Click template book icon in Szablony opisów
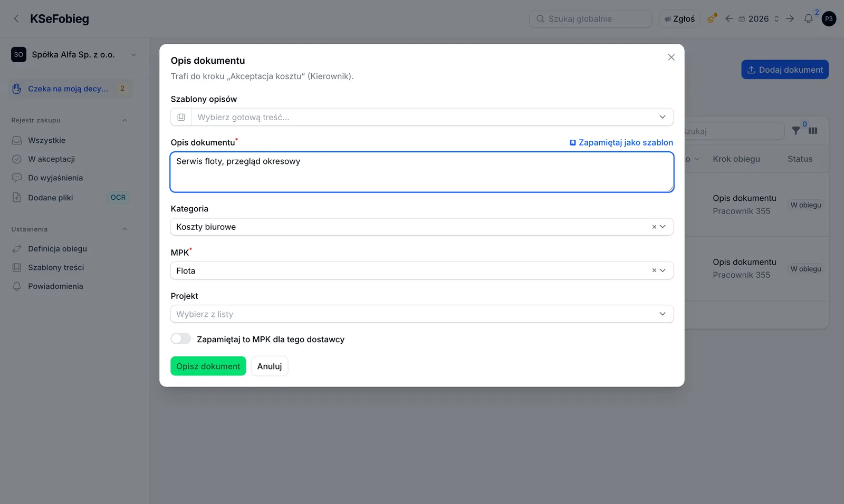Viewport: 844px width, 504px height. point(181,117)
